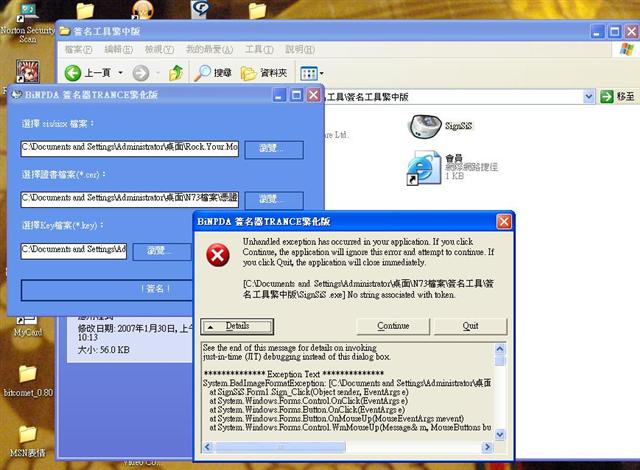
Task: Click the 大小: 56.0 KB detail text
Action: pos(104,350)
